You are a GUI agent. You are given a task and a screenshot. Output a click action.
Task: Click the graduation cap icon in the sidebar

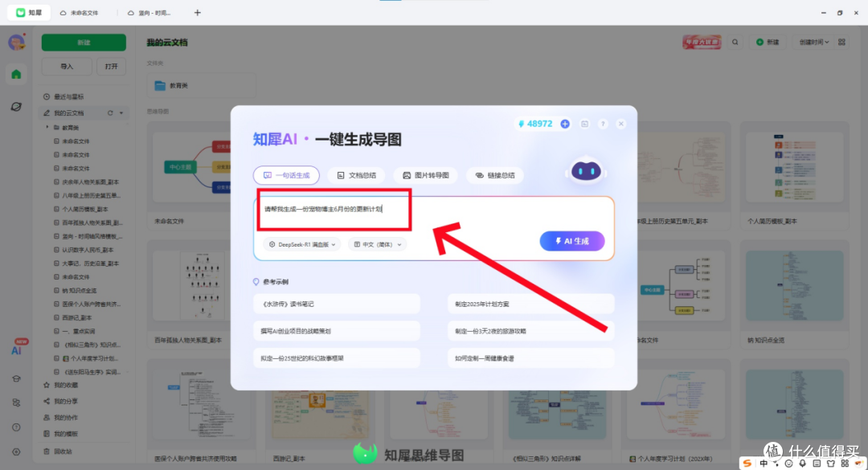tap(16, 378)
